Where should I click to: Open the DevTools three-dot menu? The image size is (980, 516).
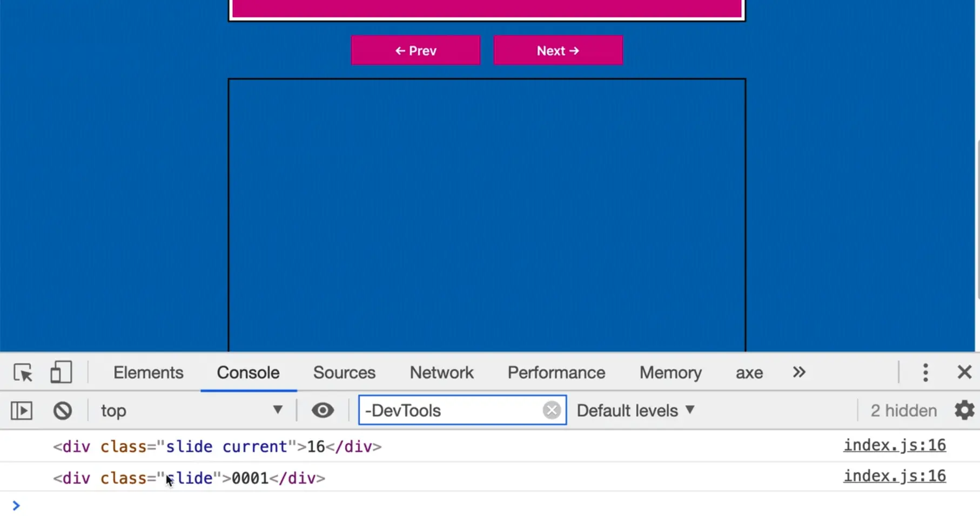pos(925,372)
